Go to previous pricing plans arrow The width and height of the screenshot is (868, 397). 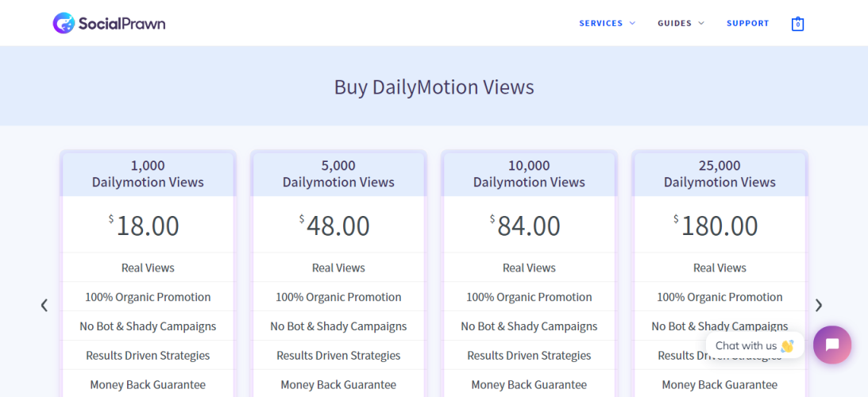44,305
